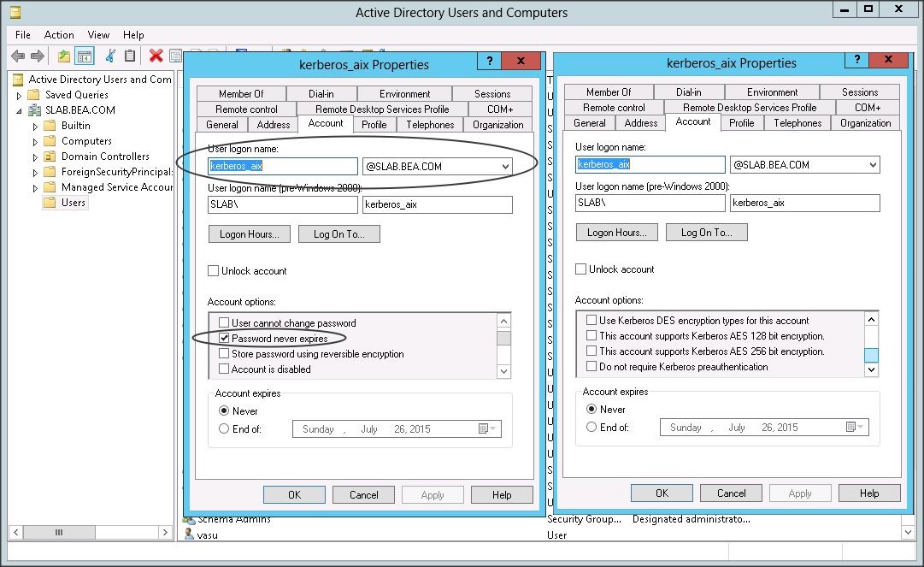Click the SLAB.BEA.COM domain icon
This screenshot has height=567, width=924.
[x=35, y=109]
